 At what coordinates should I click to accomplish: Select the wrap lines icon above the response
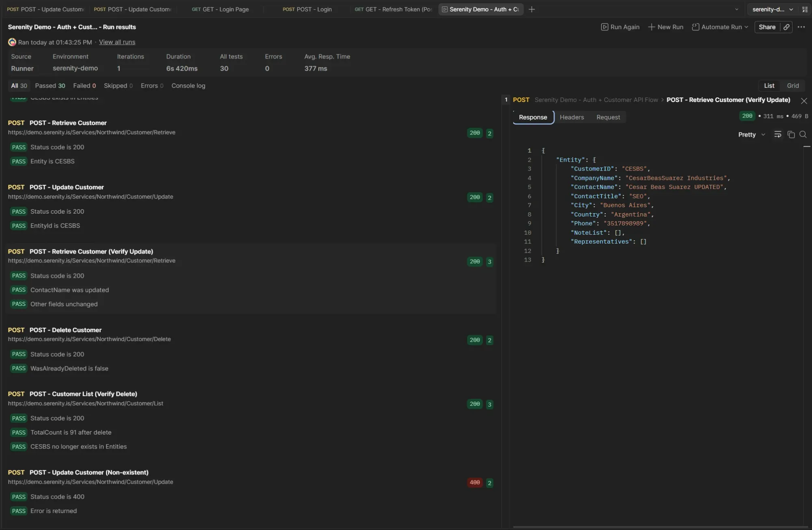pyautogui.click(x=778, y=134)
